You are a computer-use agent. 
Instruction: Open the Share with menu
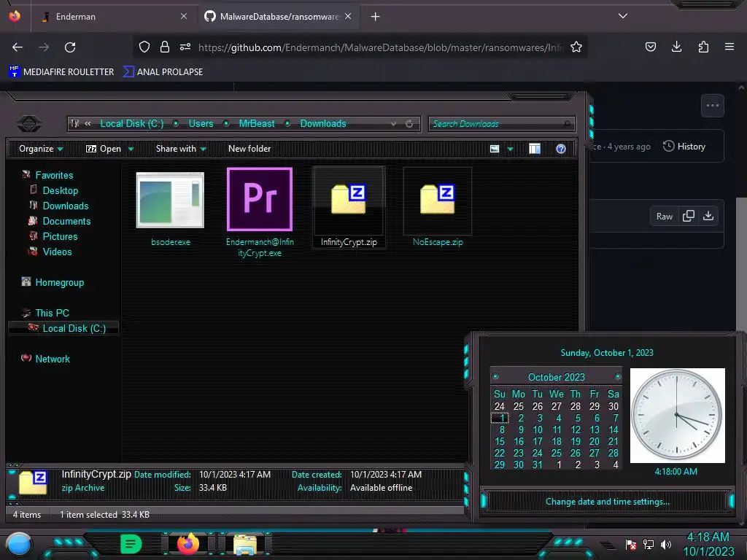coord(181,149)
